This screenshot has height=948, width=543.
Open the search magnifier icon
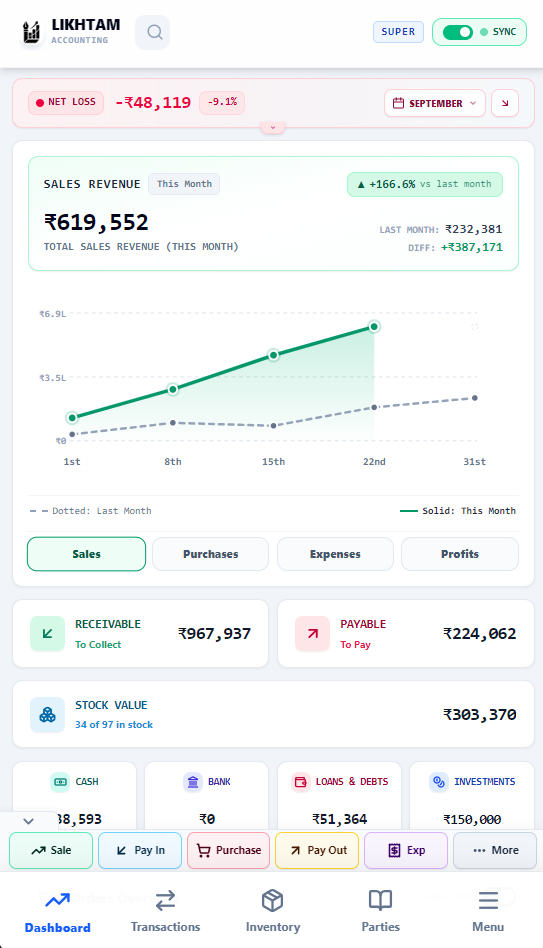pos(154,32)
